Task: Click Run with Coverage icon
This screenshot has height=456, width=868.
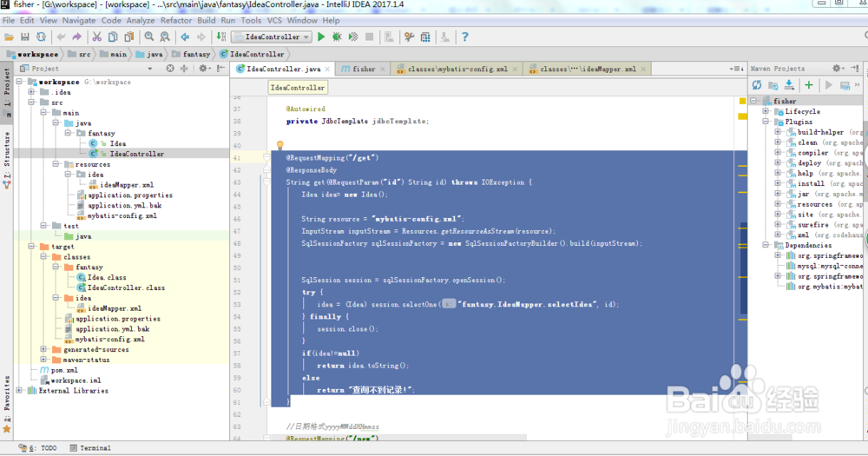Action: click(353, 37)
